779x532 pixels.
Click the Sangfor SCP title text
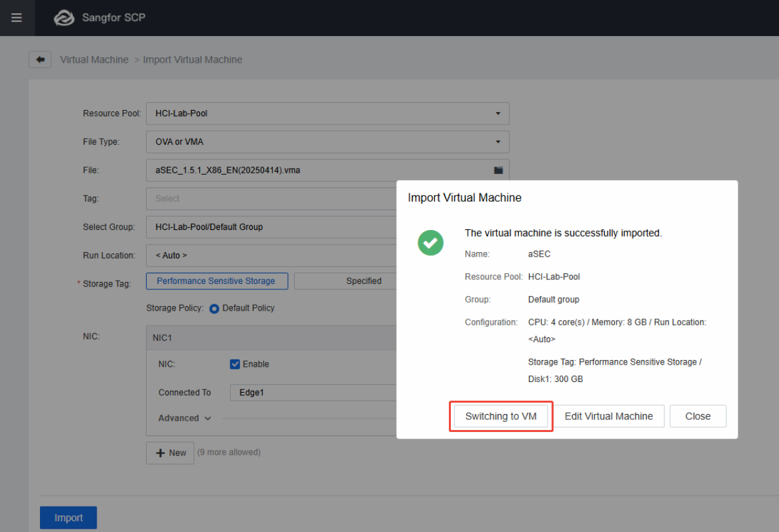[x=114, y=18]
